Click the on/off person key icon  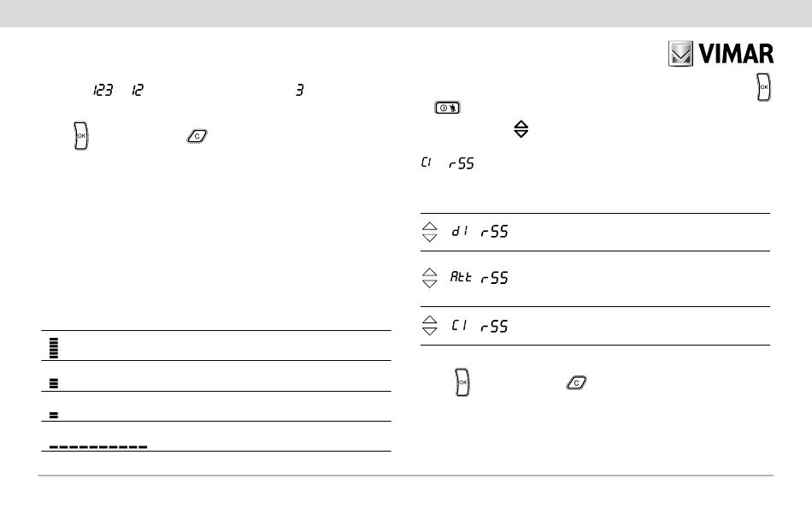point(447,108)
